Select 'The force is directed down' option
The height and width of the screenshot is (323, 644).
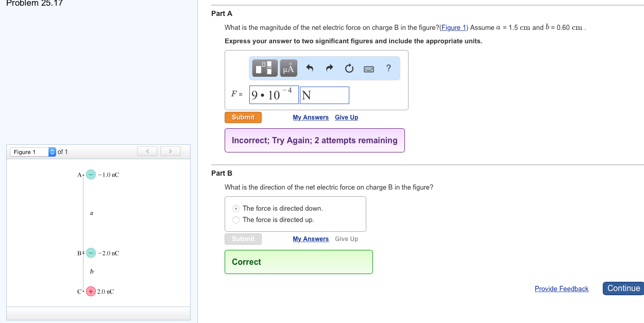235,208
